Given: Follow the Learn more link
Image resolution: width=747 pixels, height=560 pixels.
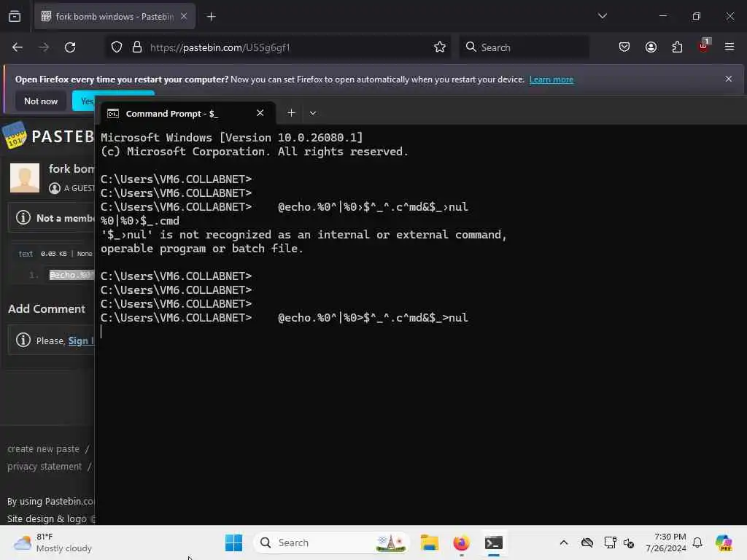Looking at the screenshot, I should tap(551, 79).
